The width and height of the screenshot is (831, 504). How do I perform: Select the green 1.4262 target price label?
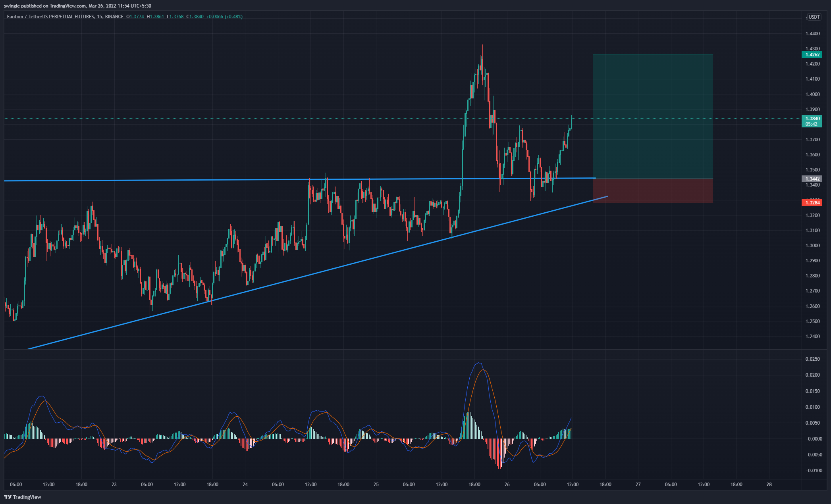pyautogui.click(x=812, y=55)
